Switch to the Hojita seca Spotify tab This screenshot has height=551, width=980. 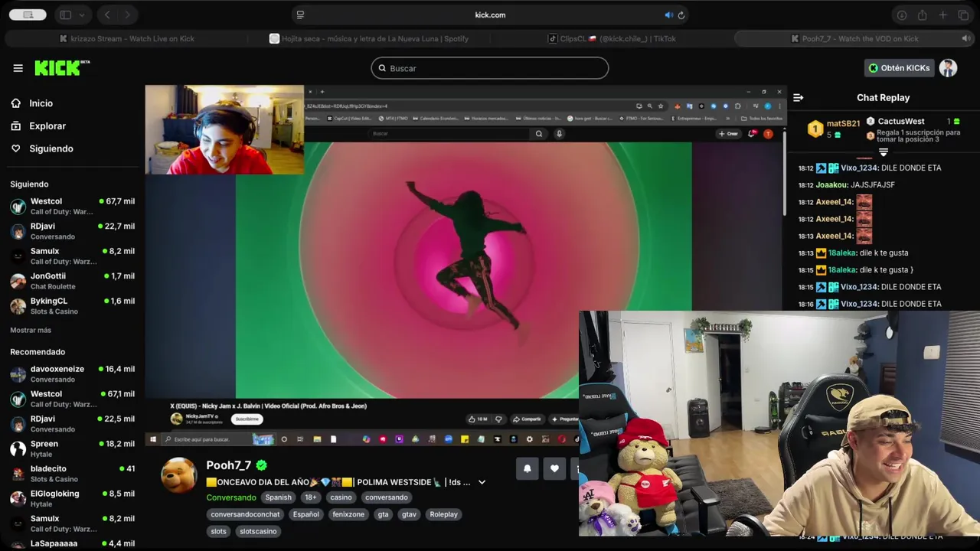[x=369, y=38]
